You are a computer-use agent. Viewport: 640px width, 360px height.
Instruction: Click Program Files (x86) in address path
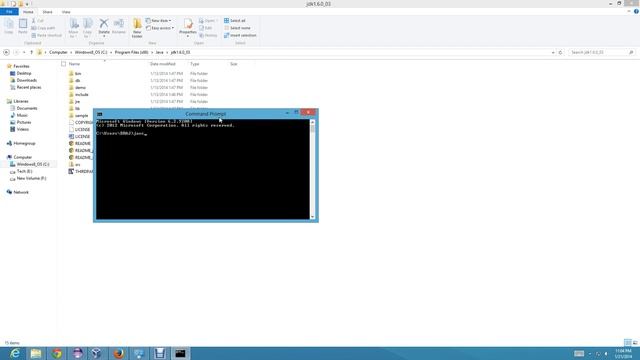[x=131, y=52]
